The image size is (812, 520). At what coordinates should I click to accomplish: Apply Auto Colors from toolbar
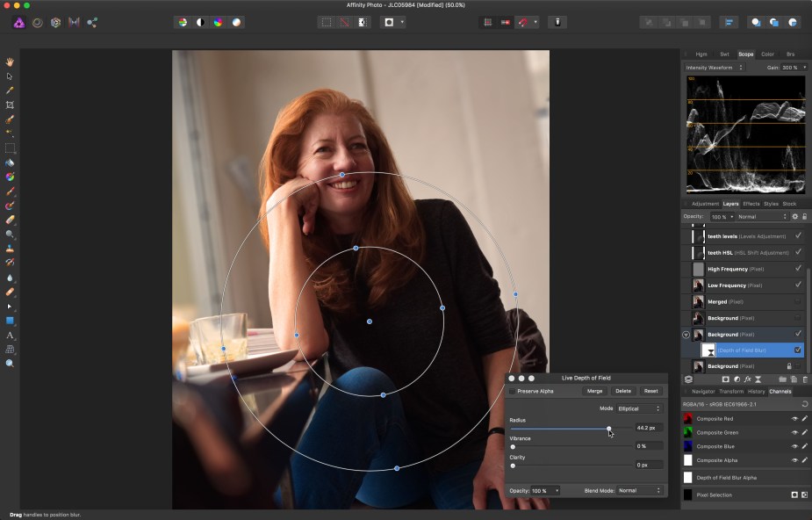click(218, 22)
